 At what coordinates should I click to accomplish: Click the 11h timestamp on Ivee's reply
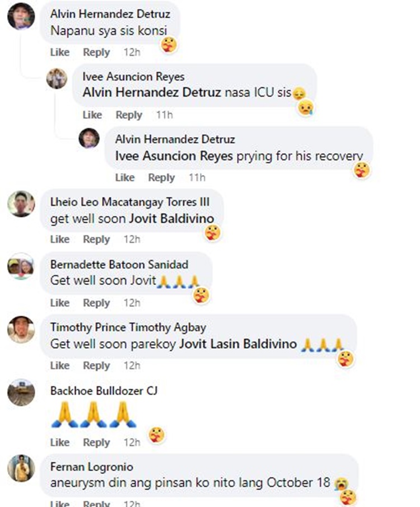(x=165, y=115)
